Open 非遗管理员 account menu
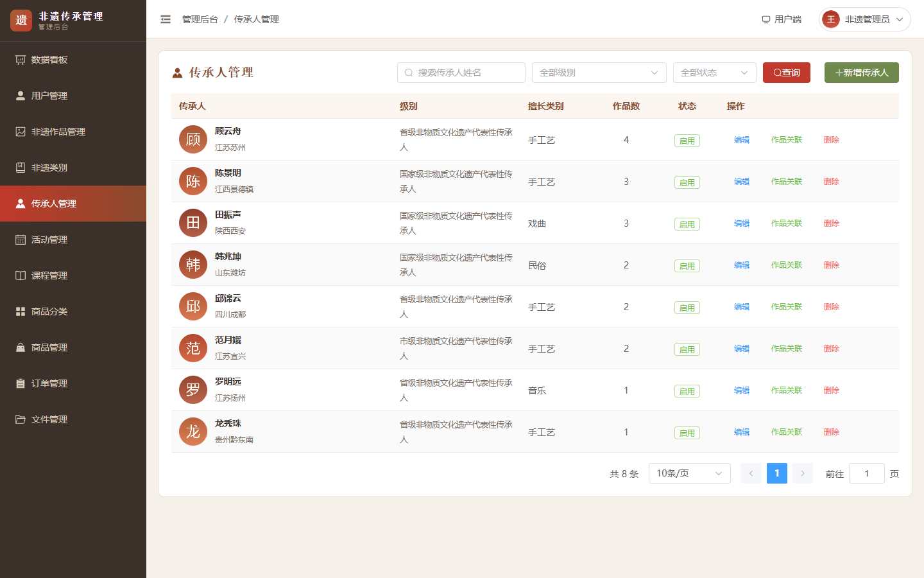This screenshot has height=578, width=924. tap(865, 19)
